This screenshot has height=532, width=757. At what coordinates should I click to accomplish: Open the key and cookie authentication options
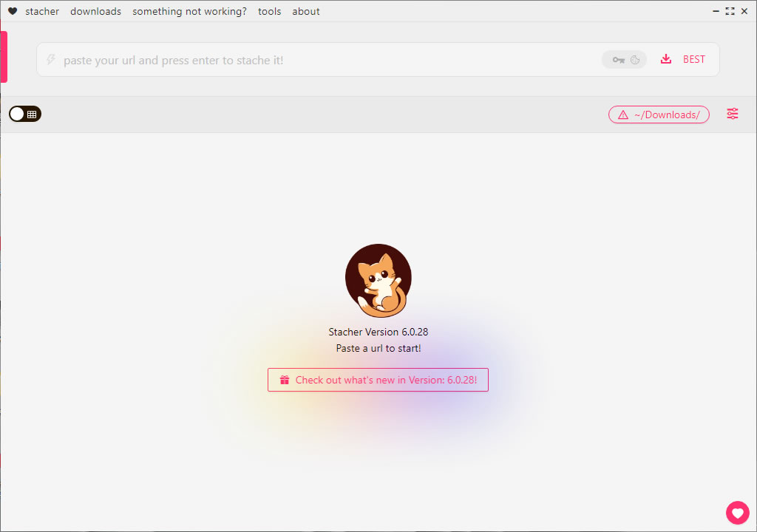624,60
